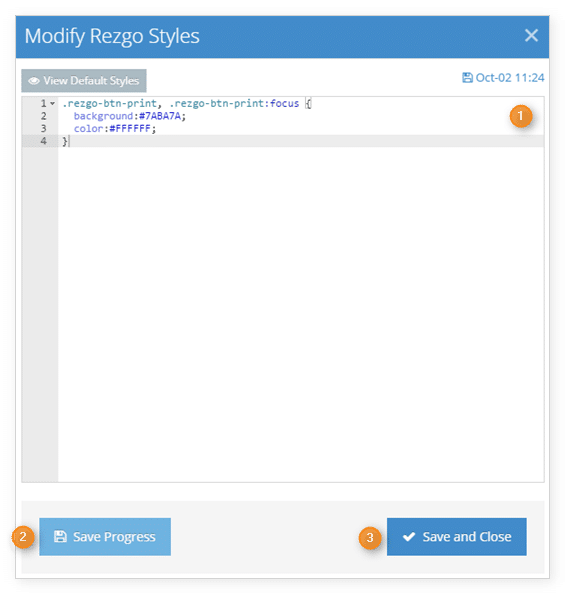Place cursor on the #7ABA7A background value
This screenshot has height=594, width=565.
160,116
